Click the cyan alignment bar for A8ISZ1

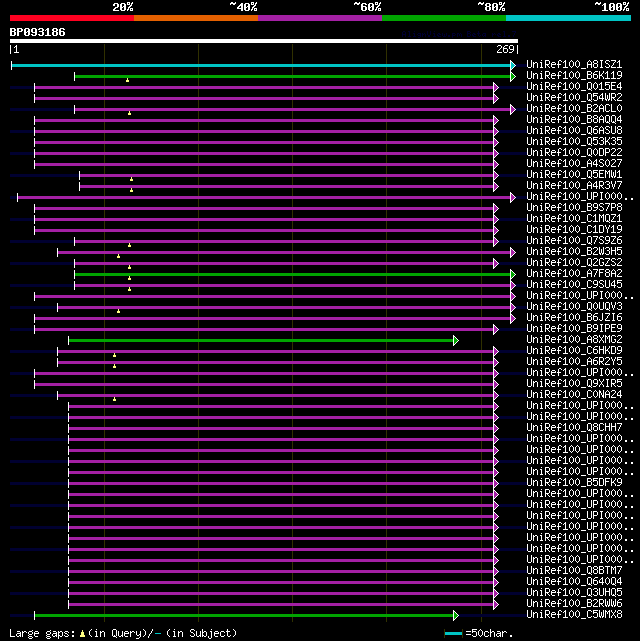tap(262, 65)
